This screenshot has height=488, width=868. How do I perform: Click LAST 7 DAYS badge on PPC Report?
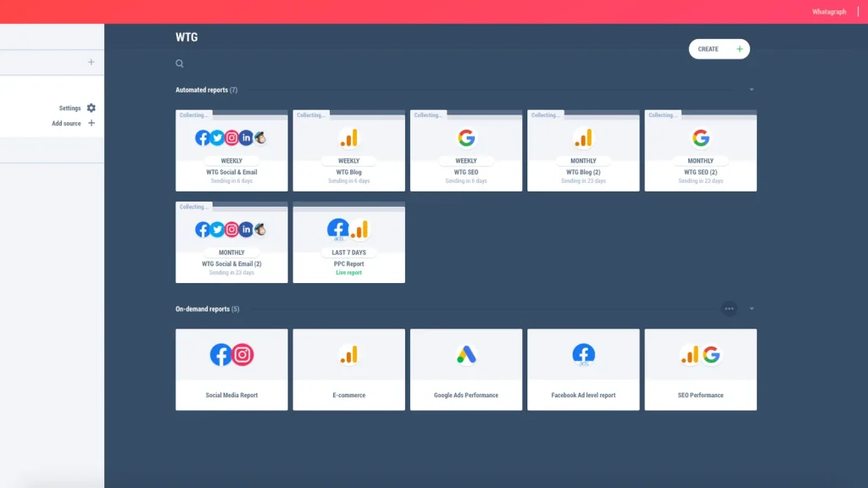(x=348, y=252)
